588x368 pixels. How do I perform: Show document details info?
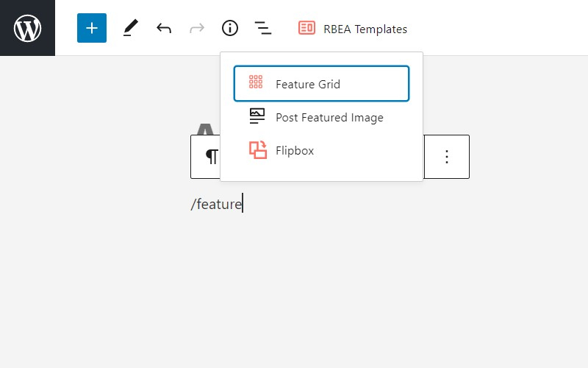[230, 28]
